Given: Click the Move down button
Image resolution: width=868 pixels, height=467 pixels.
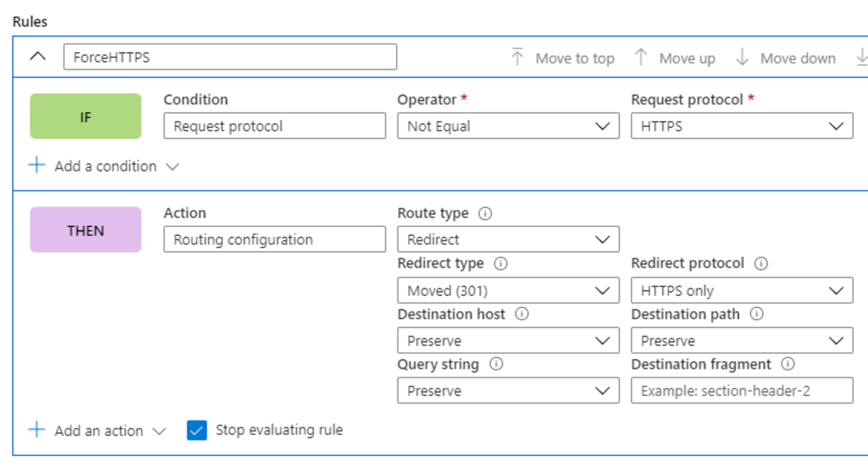Looking at the screenshot, I should pos(786,58).
